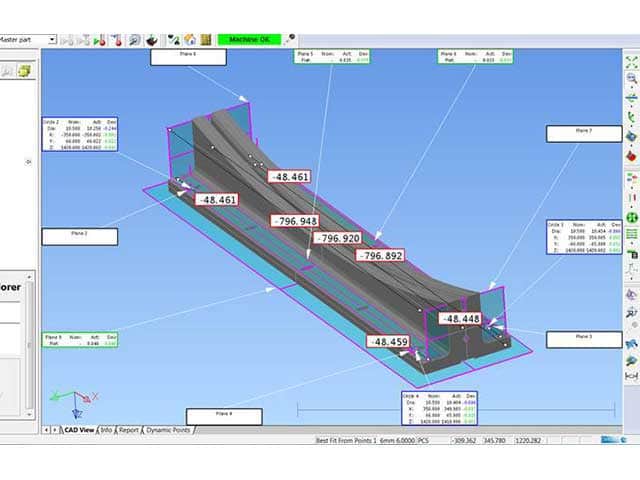This screenshot has height=480, width=640.
Task: Click the thermometer with green play icon
Action: [99, 40]
